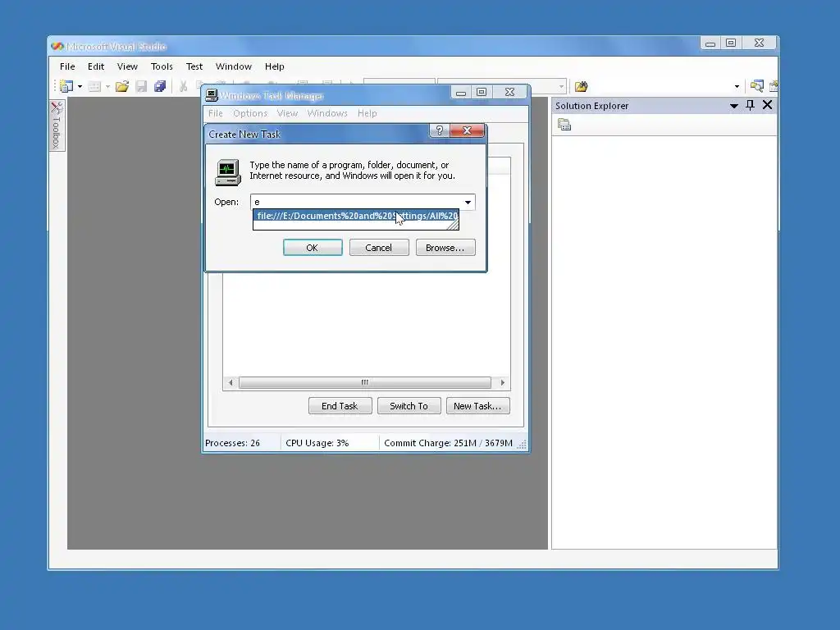
Task: Minimize the Windows Task Manager window
Action: pos(461,93)
